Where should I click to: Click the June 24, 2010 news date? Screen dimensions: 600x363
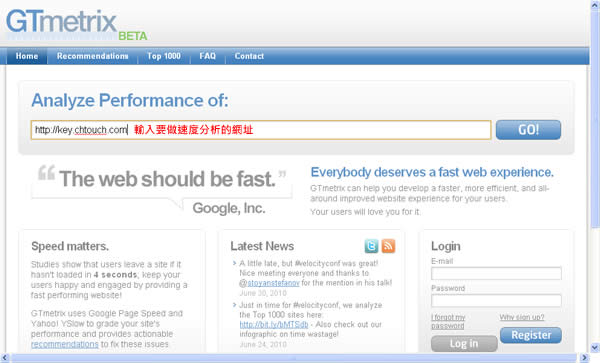pos(263,344)
